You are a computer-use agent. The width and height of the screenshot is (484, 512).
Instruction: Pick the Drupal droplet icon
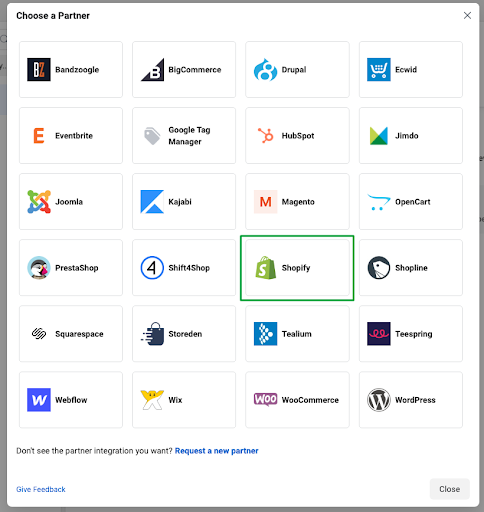click(265, 69)
